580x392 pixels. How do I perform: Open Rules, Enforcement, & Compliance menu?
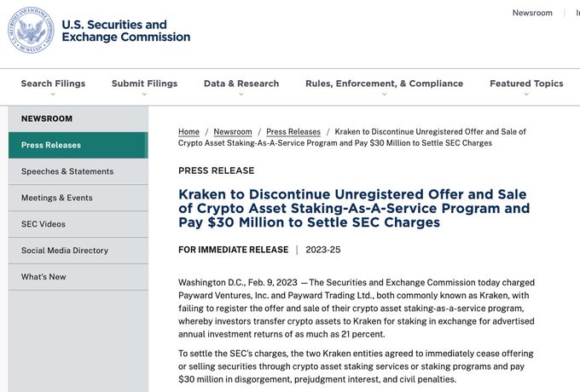[384, 84]
